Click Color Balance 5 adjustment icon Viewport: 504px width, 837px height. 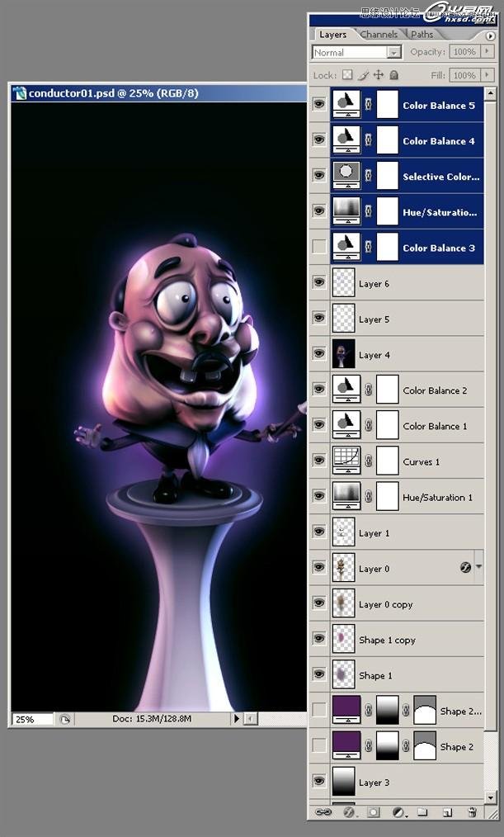point(346,105)
